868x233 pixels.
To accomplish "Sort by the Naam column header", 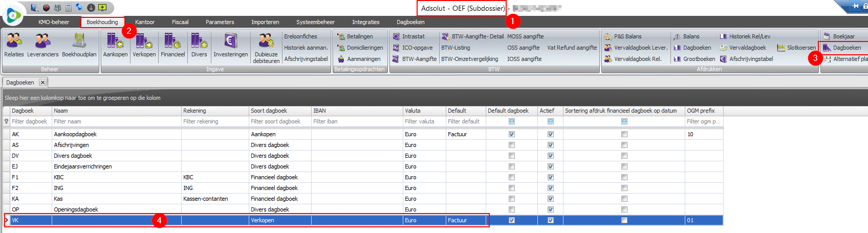I will pyautogui.click(x=117, y=111).
